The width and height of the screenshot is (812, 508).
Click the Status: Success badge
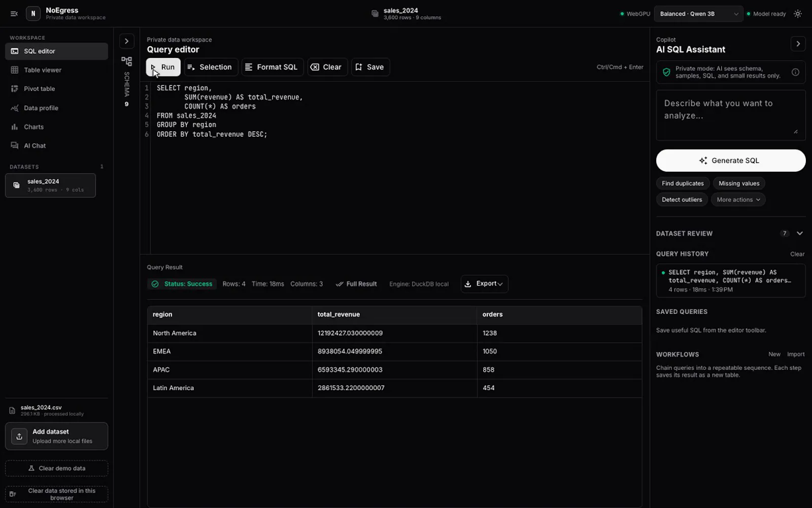click(182, 284)
